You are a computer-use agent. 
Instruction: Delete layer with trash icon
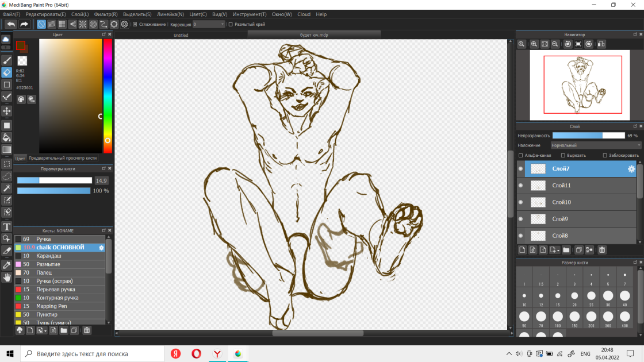(602, 250)
